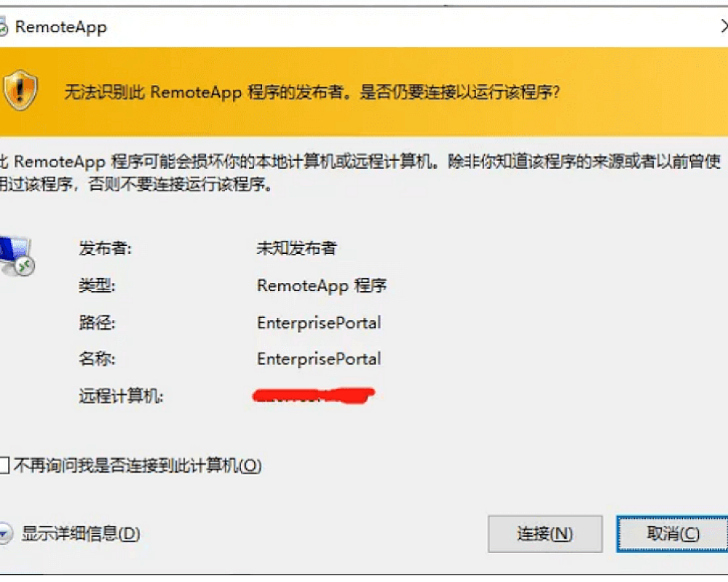
Task: Click the EnterprisePortal value beside 路径
Action: (x=319, y=322)
